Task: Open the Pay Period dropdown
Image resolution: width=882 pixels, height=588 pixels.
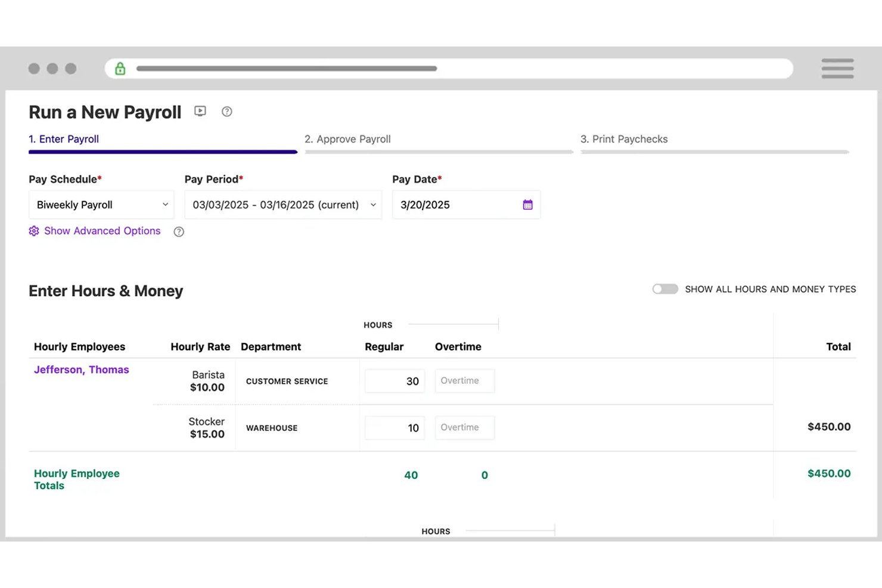Action: tap(283, 205)
